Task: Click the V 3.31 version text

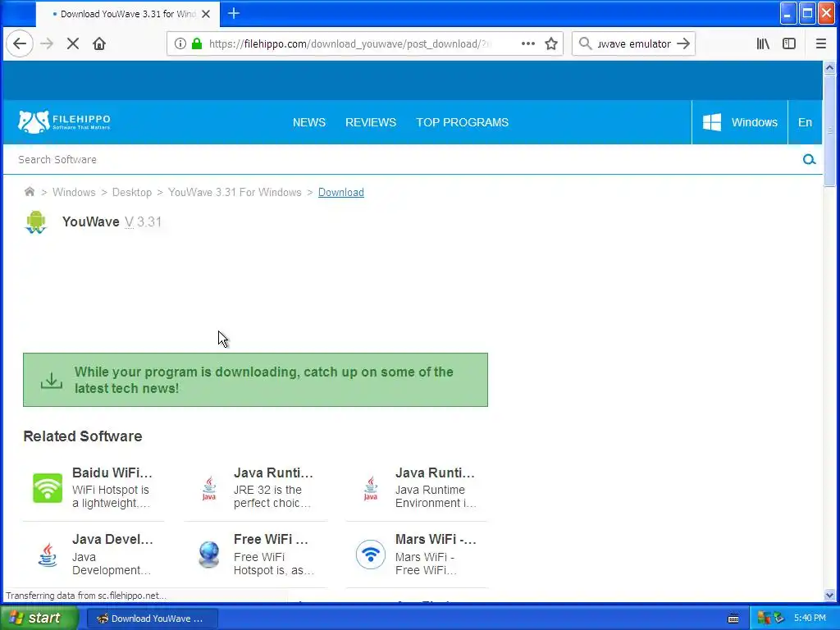Action: click(x=143, y=221)
